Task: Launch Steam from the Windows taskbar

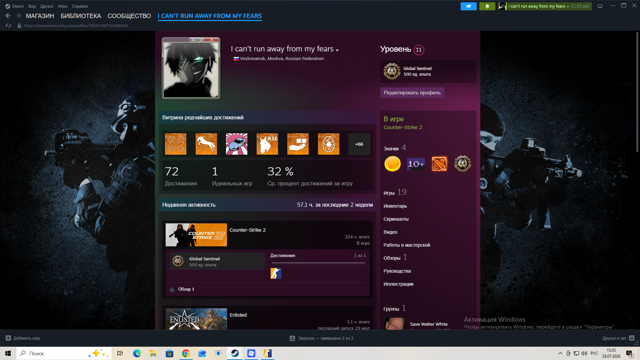Action: (x=235, y=353)
